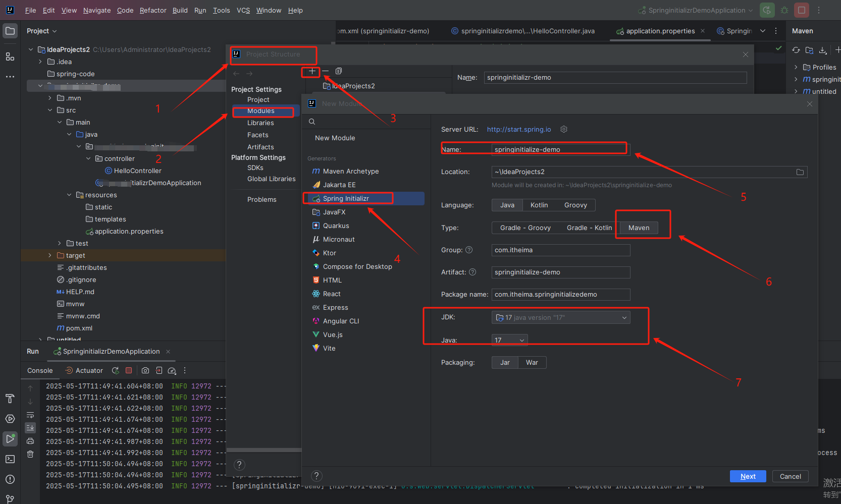The height and width of the screenshot is (504, 841).
Task: Switch to the Console tab in Run panel
Action: pos(40,370)
